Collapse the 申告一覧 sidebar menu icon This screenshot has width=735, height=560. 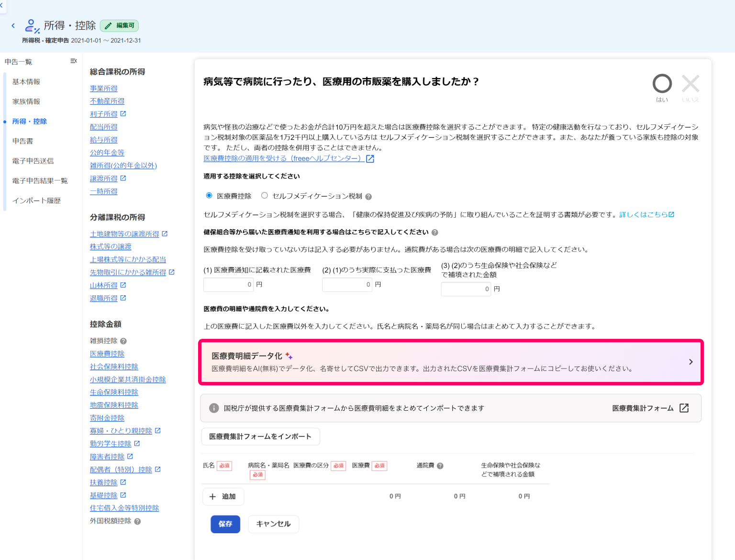(74, 61)
